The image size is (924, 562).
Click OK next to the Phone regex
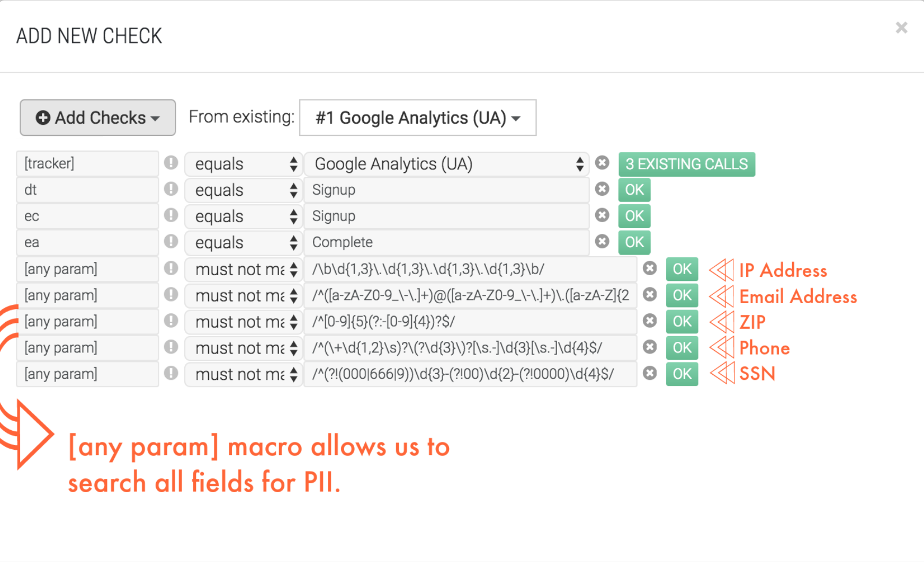point(682,348)
